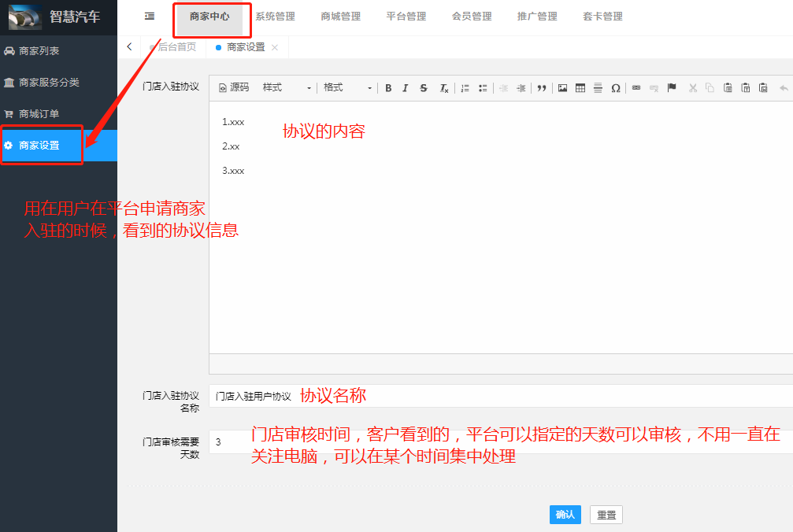Click the back chevron beside tabs
The height and width of the screenshot is (532, 793).
(129, 46)
